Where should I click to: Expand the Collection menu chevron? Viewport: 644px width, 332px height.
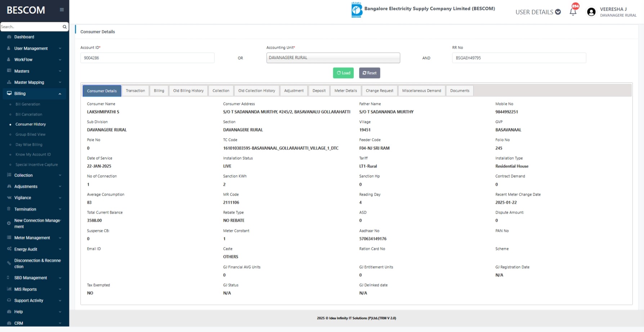60,175
